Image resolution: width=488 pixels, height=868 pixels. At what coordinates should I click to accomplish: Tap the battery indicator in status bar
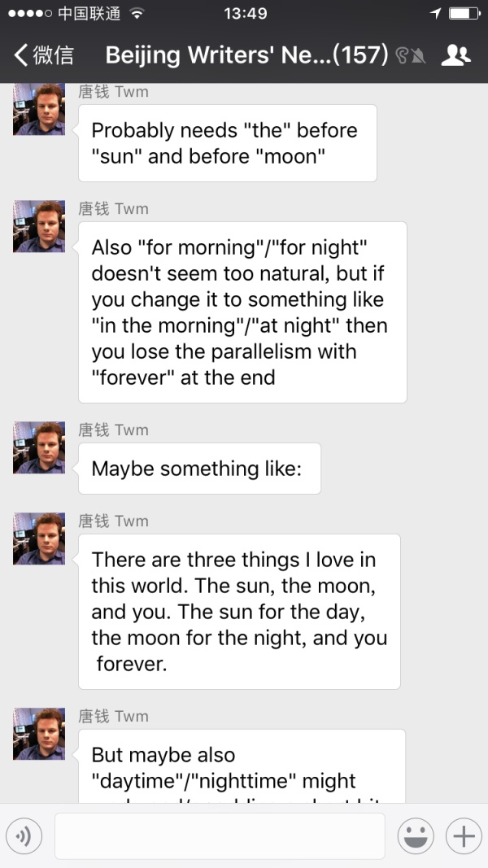464,13
